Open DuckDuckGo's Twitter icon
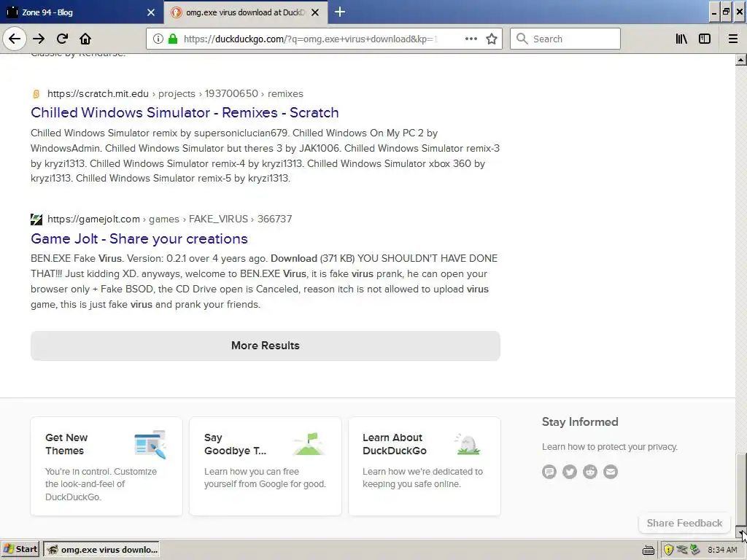 [570, 472]
